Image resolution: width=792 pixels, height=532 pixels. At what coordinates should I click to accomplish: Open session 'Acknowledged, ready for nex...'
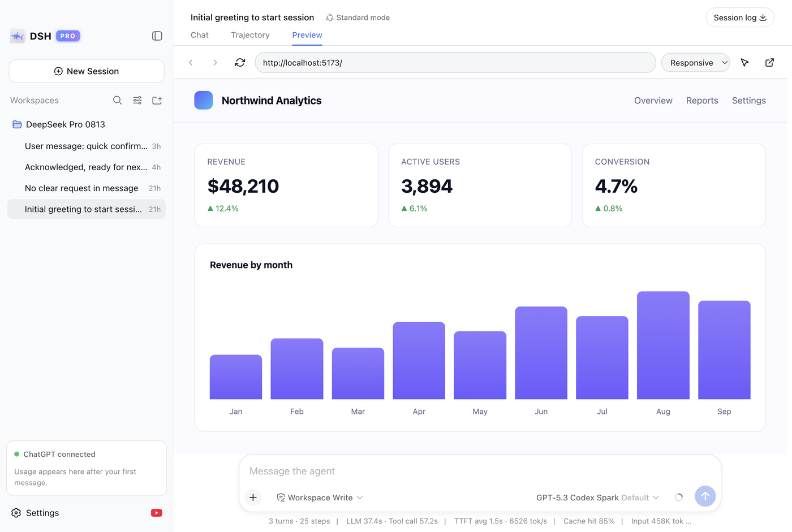coord(87,167)
